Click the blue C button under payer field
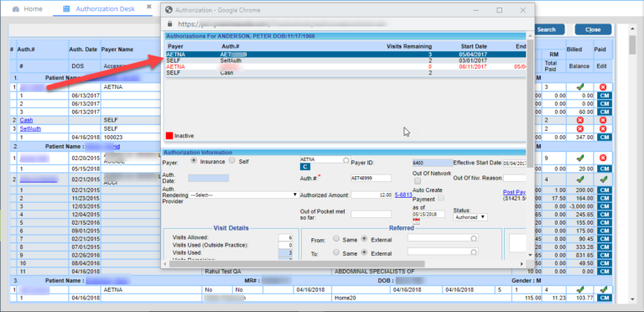644x312 pixels. coord(305,167)
